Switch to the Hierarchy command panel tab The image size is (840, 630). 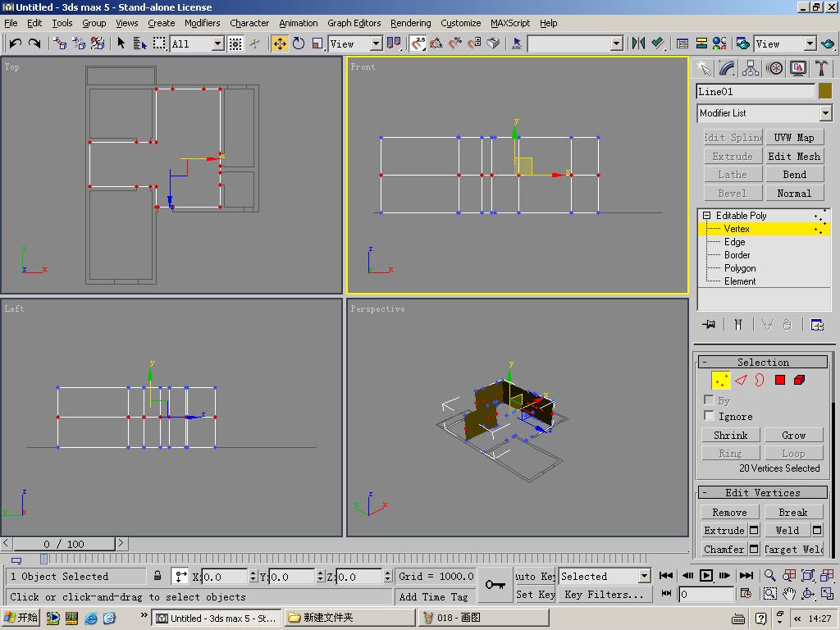751,69
